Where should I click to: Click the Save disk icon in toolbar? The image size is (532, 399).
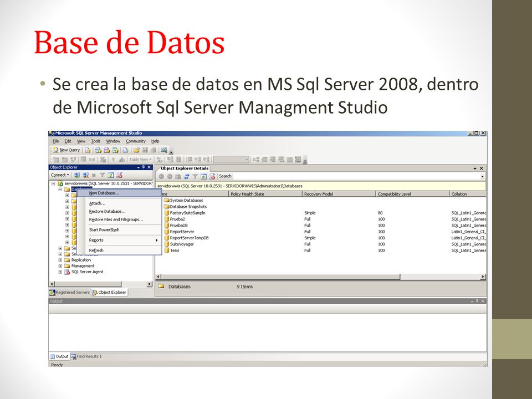coord(145,150)
